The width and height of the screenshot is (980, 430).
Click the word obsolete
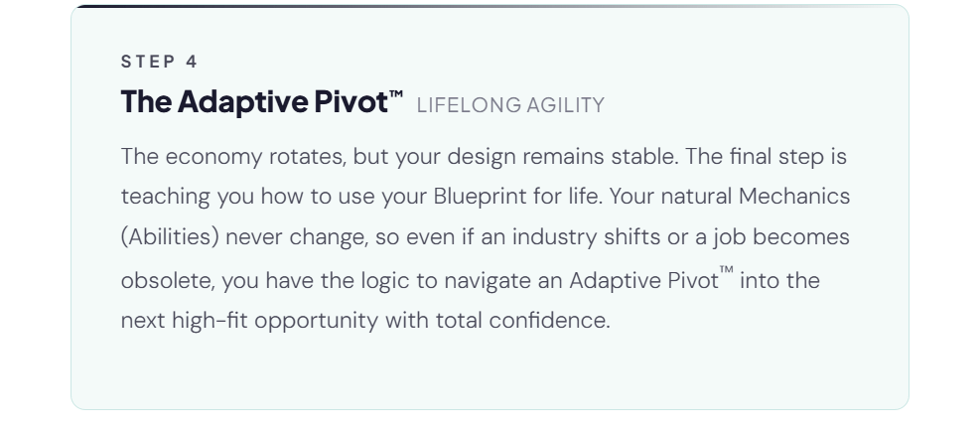[167, 281]
